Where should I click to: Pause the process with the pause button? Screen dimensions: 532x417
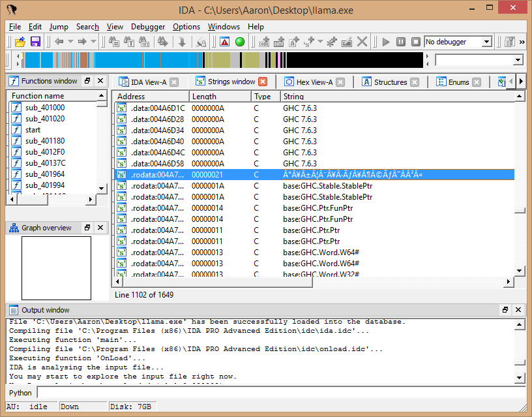[x=401, y=42]
